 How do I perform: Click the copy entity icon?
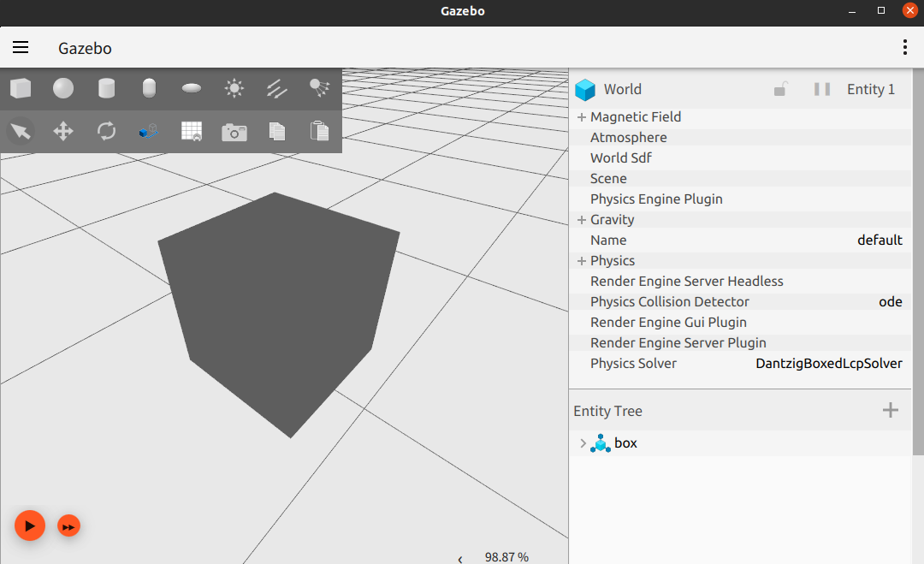point(277,131)
